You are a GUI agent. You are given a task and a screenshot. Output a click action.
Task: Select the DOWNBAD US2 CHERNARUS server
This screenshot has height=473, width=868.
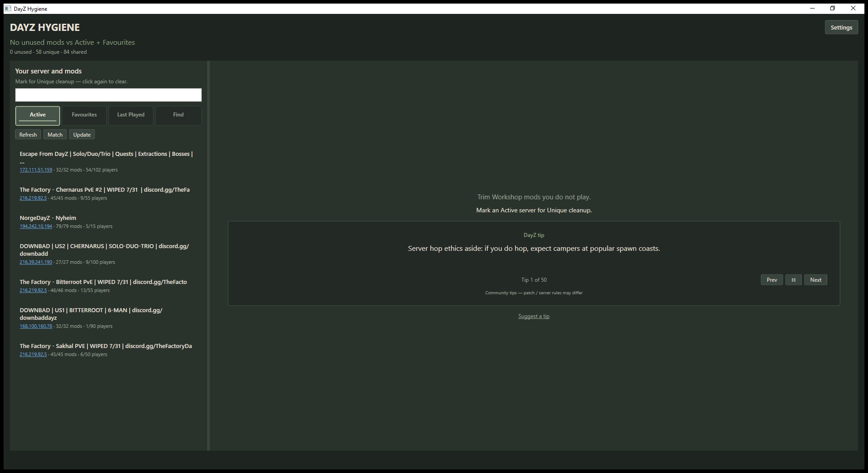click(x=108, y=254)
